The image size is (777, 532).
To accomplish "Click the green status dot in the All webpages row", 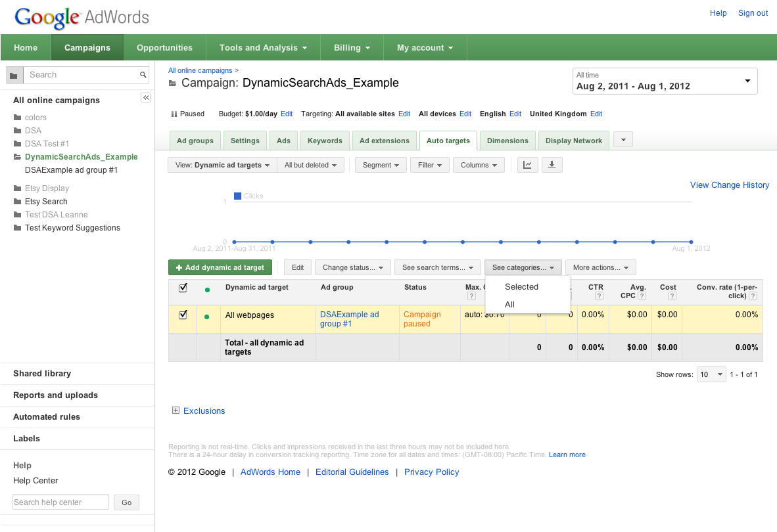I will (x=206, y=317).
